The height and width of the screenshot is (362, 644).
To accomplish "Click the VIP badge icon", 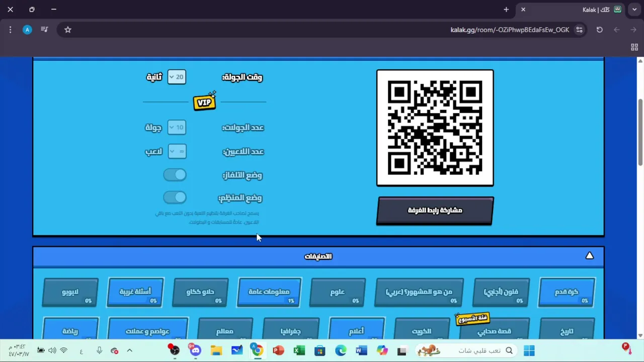I will pyautogui.click(x=204, y=102).
